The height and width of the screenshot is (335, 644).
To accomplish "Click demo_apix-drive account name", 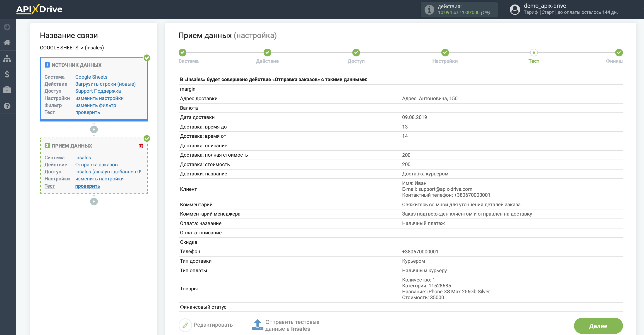I will 545,6.
